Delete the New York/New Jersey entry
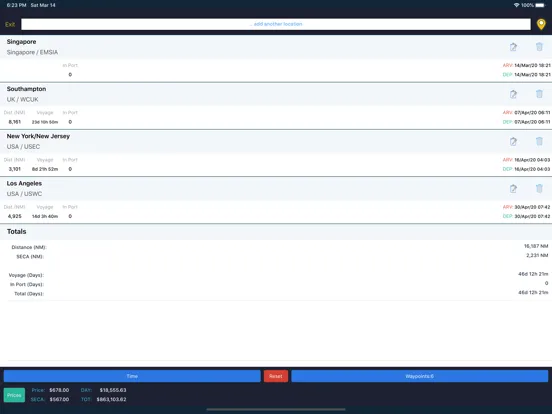 [539, 141]
